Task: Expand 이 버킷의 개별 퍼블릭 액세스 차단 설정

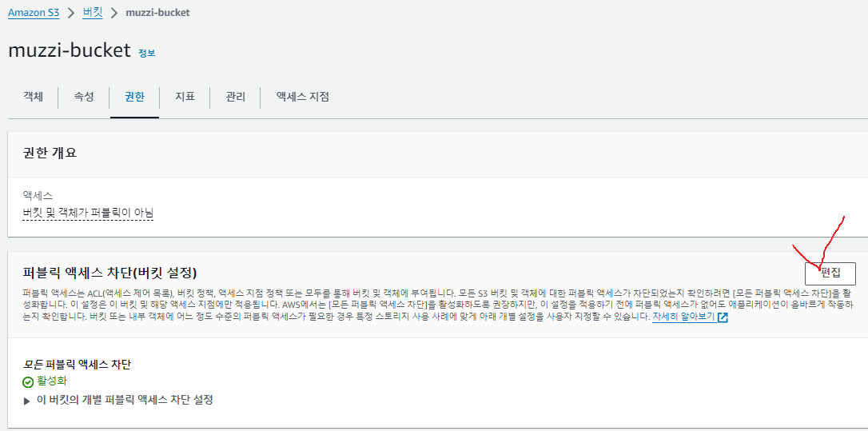Action: pos(119,400)
